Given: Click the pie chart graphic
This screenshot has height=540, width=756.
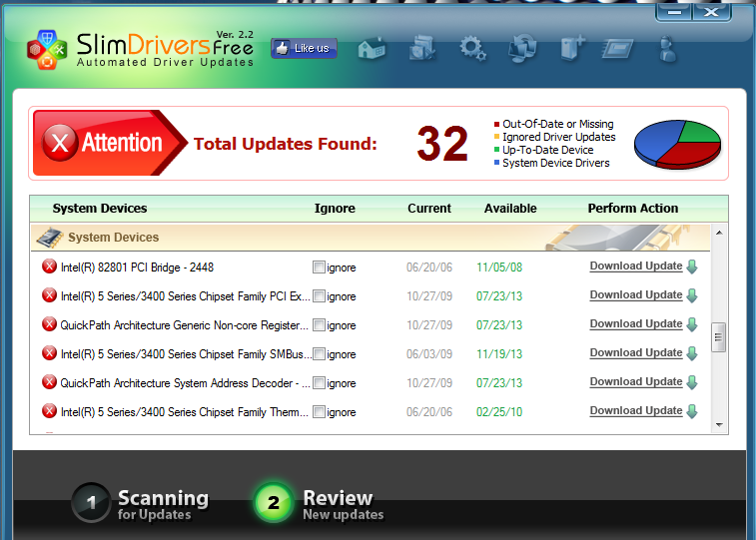Looking at the screenshot, I should (677, 144).
